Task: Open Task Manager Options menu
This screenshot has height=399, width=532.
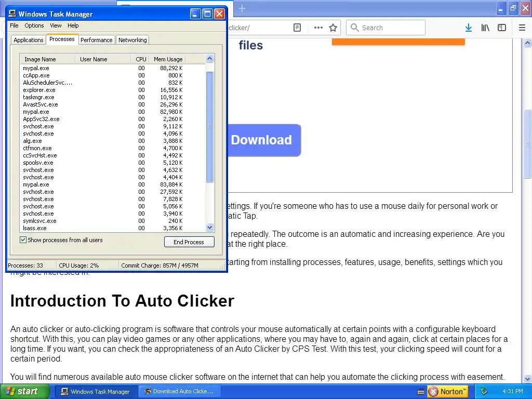Action: [34, 25]
